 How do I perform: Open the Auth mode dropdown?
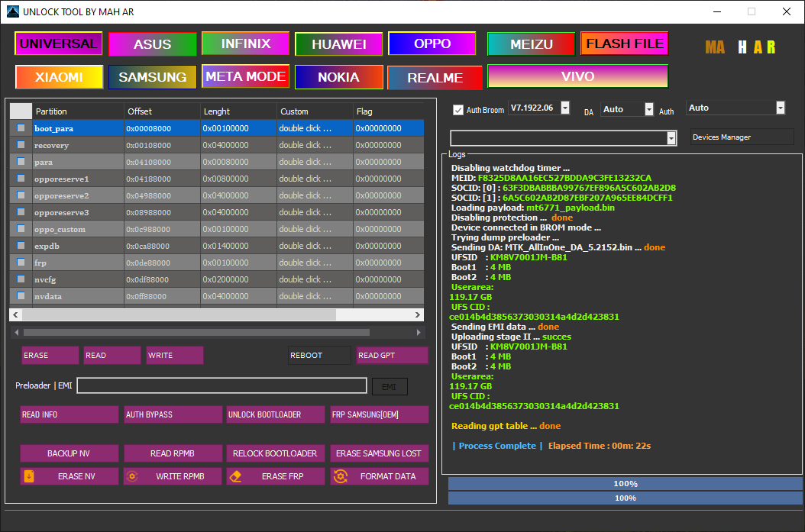(781, 108)
